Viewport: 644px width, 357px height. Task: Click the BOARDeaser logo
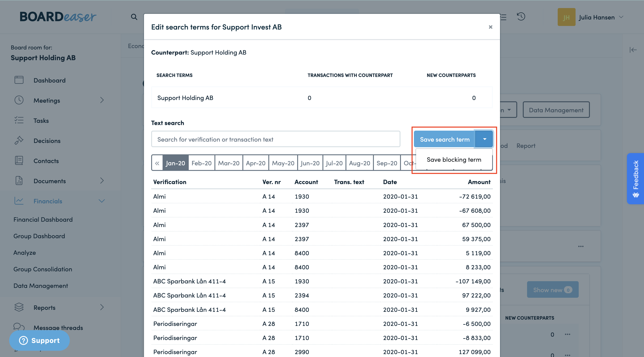click(58, 17)
